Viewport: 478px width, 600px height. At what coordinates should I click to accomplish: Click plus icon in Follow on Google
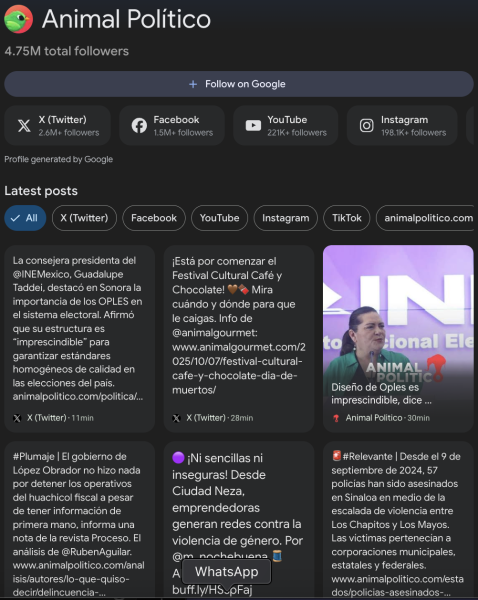click(x=193, y=84)
